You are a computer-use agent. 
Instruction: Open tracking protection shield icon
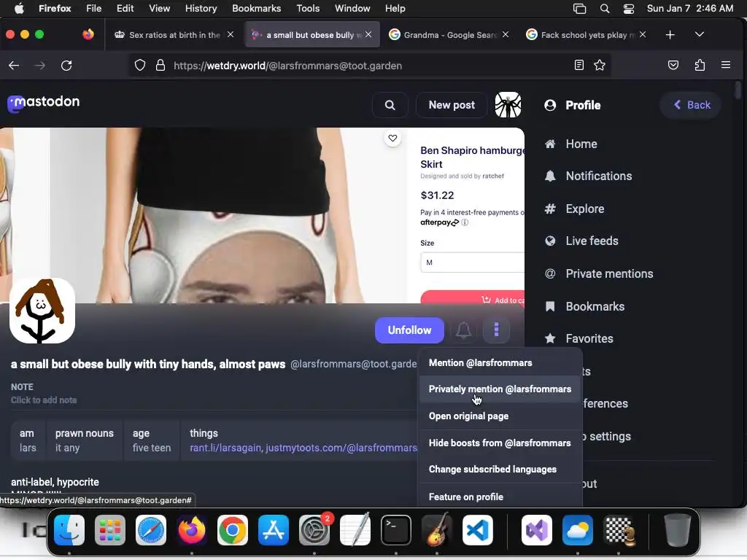(x=140, y=65)
